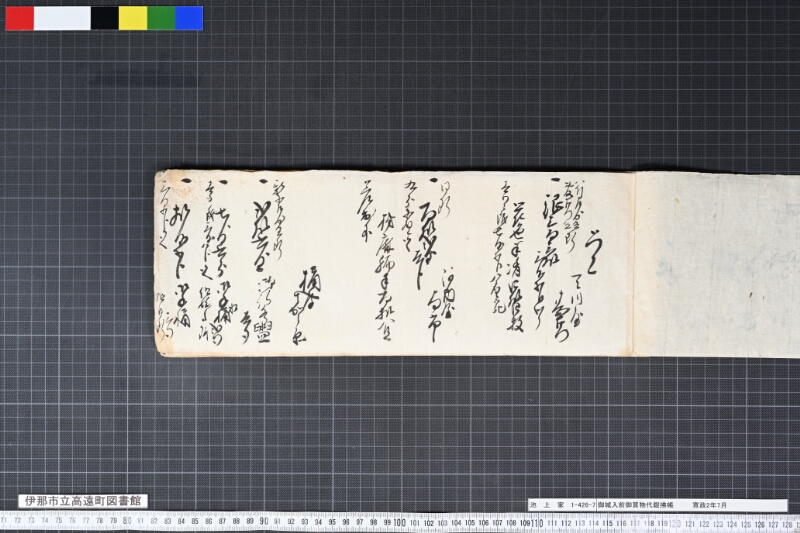Image resolution: width=800 pixels, height=533 pixels.
Task: Click the ruler mark 100
Action: (400, 522)
